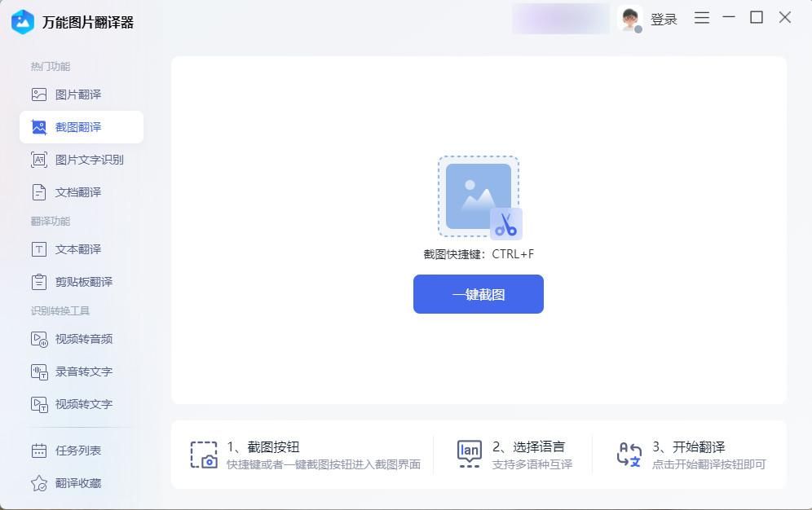Click the 万能图片翻译器 title text
The height and width of the screenshot is (510, 812).
coord(88,22)
